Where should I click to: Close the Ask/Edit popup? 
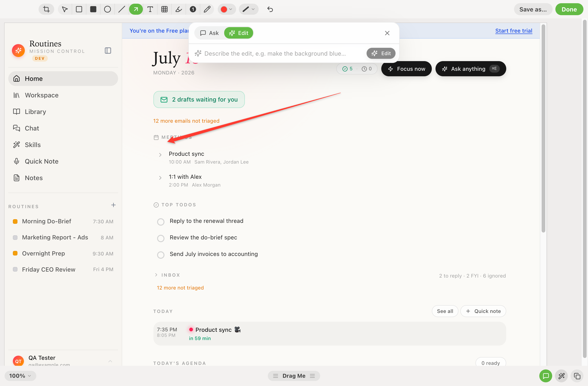(x=387, y=33)
